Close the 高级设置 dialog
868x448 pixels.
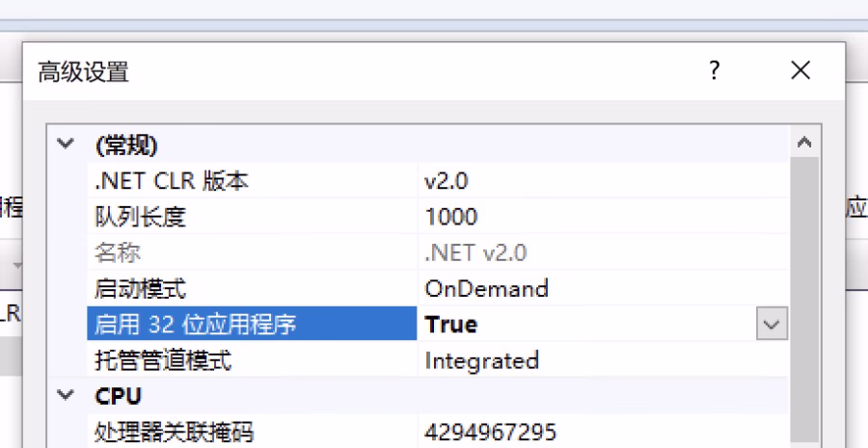click(x=800, y=70)
